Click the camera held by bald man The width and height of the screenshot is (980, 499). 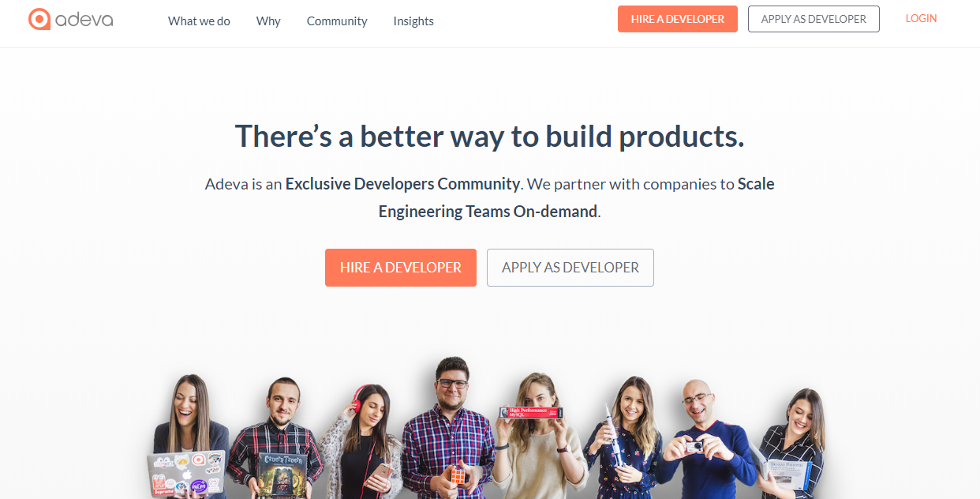click(x=694, y=447)
